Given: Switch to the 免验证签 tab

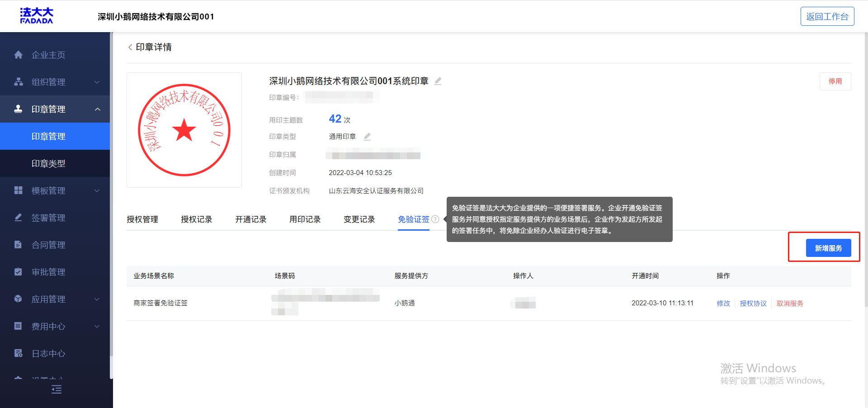Looking at the screenshot, I should pos(414,219).
